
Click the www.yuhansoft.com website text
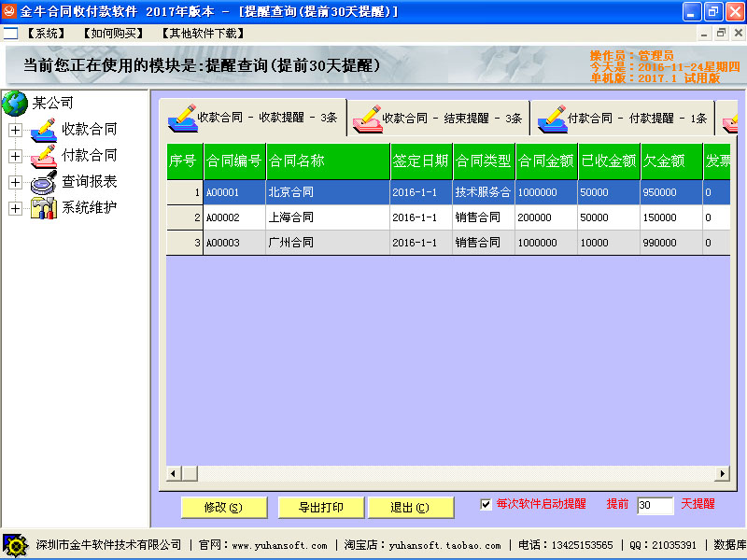(x=279, y=546)
